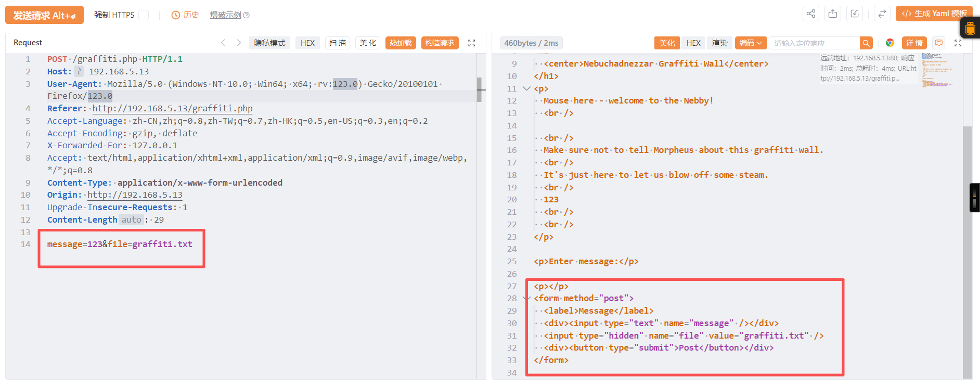Screen dimensions: 980x387
Task: Click the import icon with downward arrow
Action: coord(855,14)
